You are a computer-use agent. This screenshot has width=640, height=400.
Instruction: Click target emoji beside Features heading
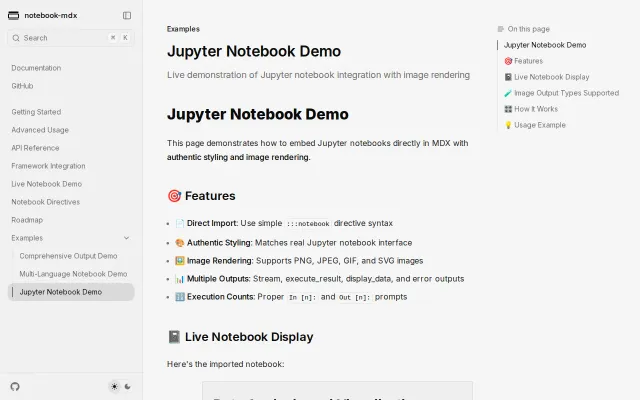click(x=174, y=196)
